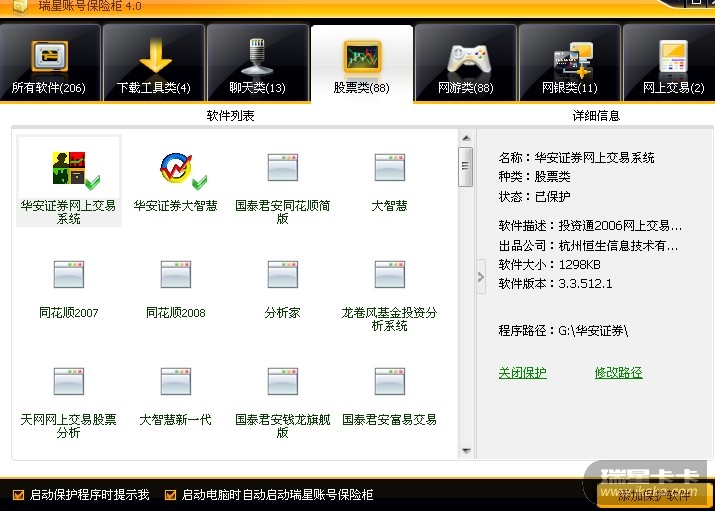Click the 软件列表 header label
The width and height of the screenshot is (715, 511).
coord(230,116)
